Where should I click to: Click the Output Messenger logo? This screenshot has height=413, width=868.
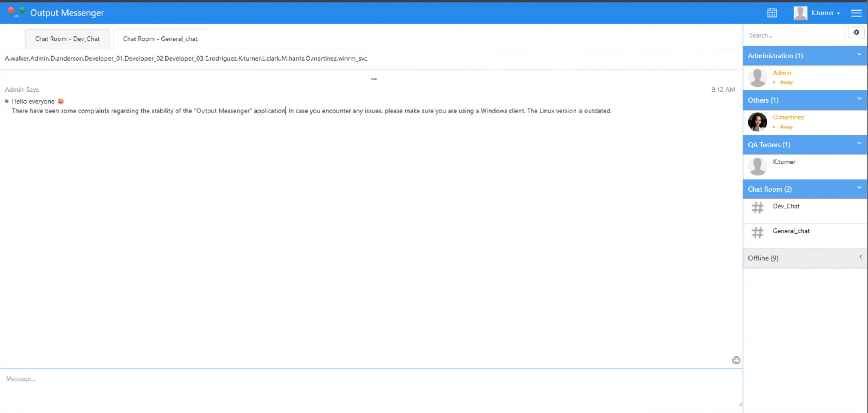pos(16,13)
